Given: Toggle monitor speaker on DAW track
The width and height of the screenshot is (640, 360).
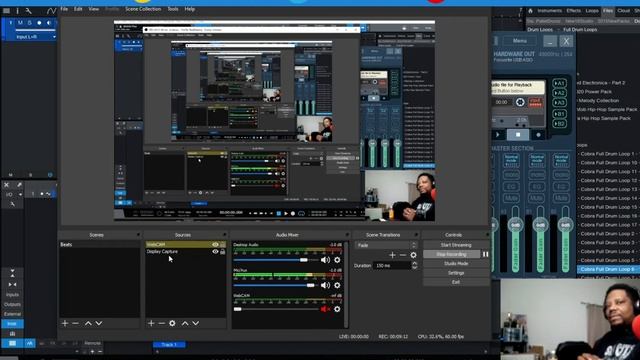Looking at the screenshot, I should [49, 23].
